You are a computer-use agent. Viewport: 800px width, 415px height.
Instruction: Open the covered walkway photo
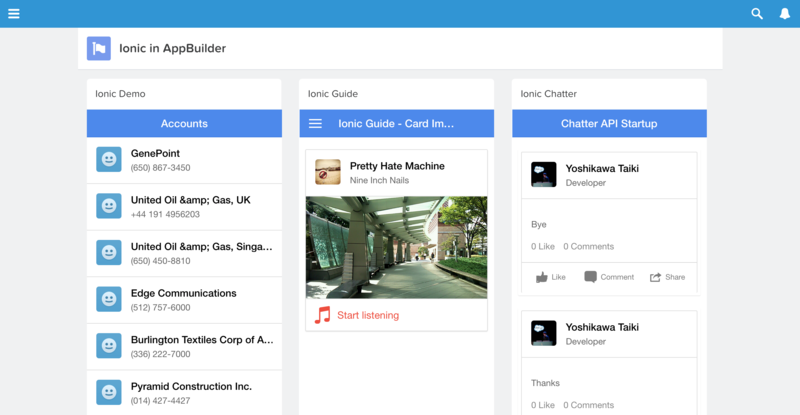coord(396,248)
